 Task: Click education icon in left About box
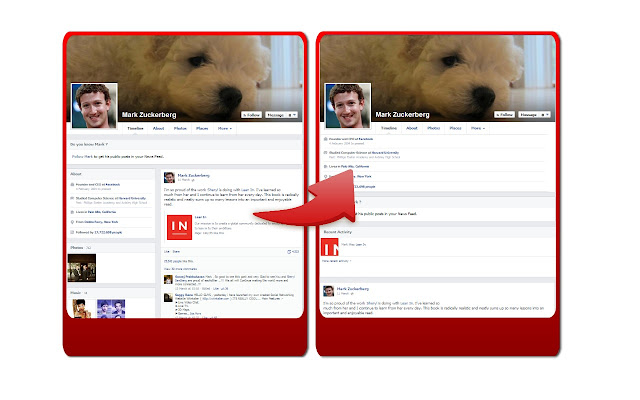(x=72, y=198)
